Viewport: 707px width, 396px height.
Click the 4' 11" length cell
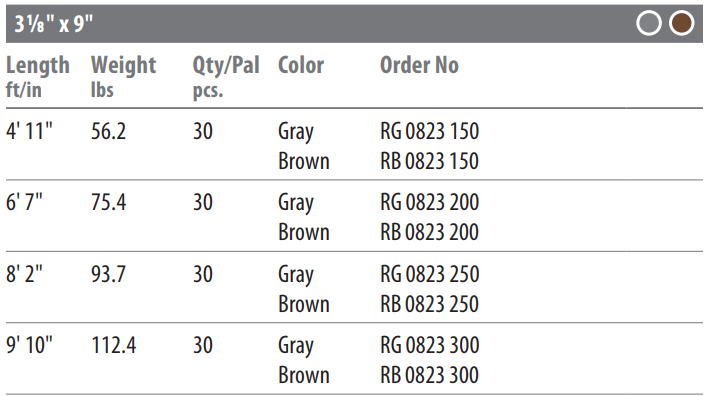click(x=29, y=131)
